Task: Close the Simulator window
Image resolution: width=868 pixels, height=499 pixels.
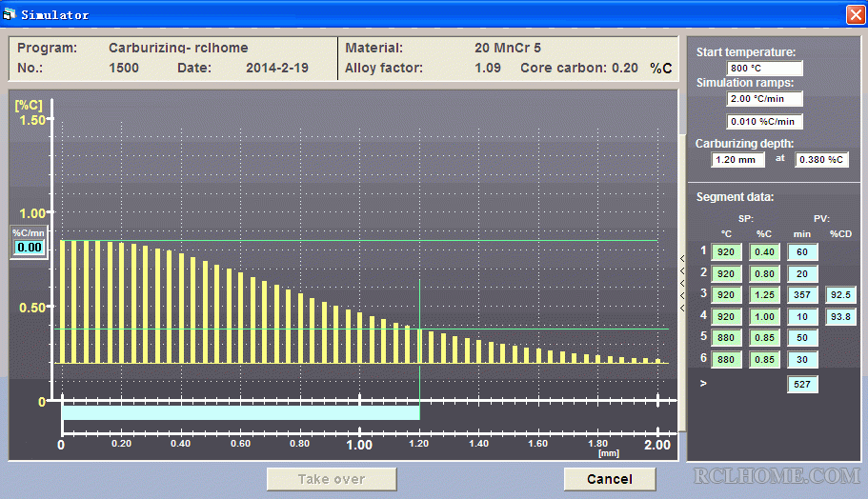Action: coord(856,14)
